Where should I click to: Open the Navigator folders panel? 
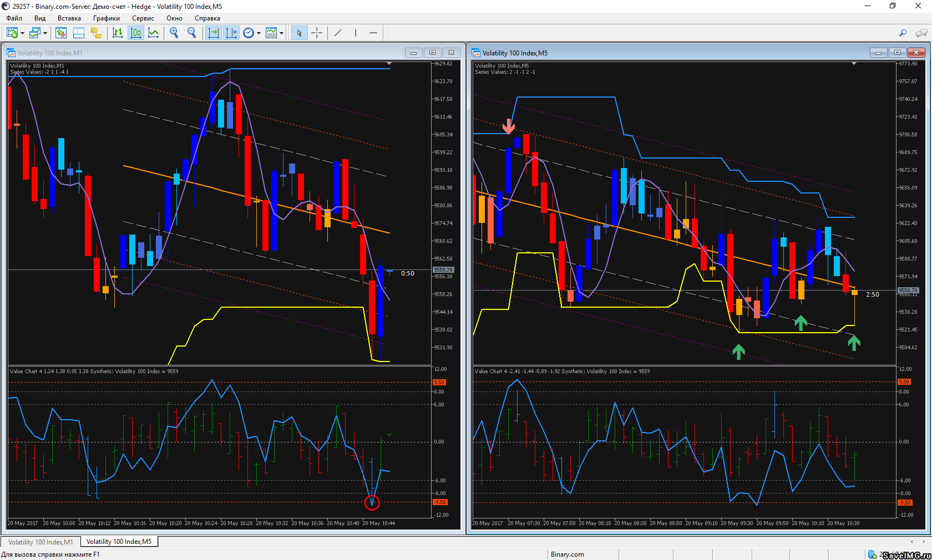click(97, 33)
